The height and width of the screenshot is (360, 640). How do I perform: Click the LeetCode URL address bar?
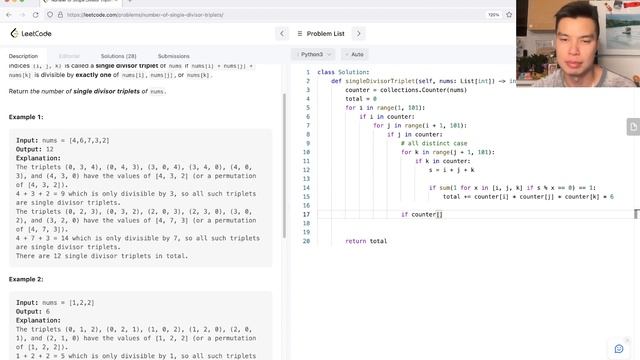click(145, 15)
